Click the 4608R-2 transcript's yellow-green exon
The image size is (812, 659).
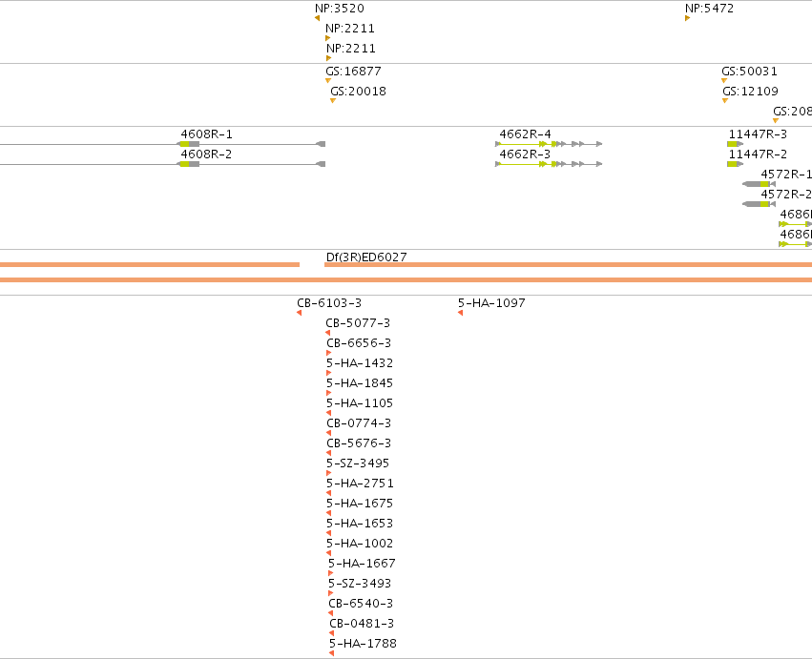pos(185,164)
